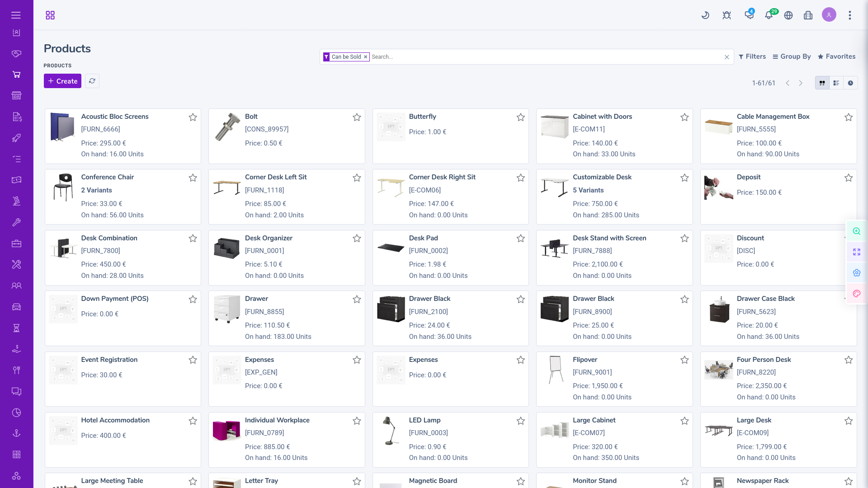The image size is (868, 488).
Task: Open the rocket sidebar app icon
Action: (16, 138)
